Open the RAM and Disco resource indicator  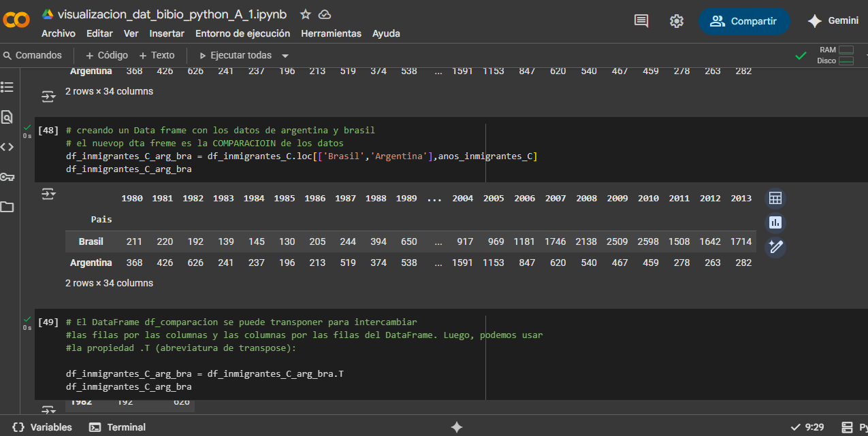(x=836, y=55)
